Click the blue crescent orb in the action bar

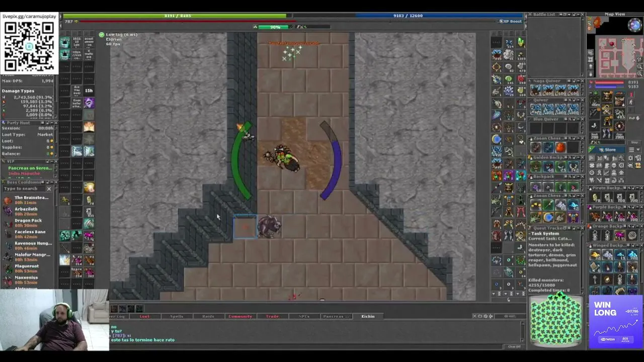point(497,139)
